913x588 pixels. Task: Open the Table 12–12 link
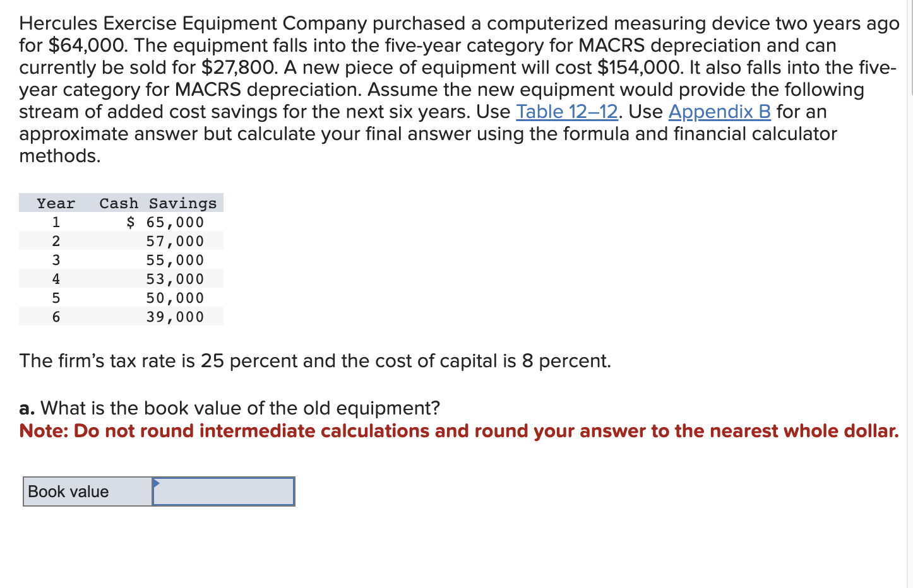[566, 112]
